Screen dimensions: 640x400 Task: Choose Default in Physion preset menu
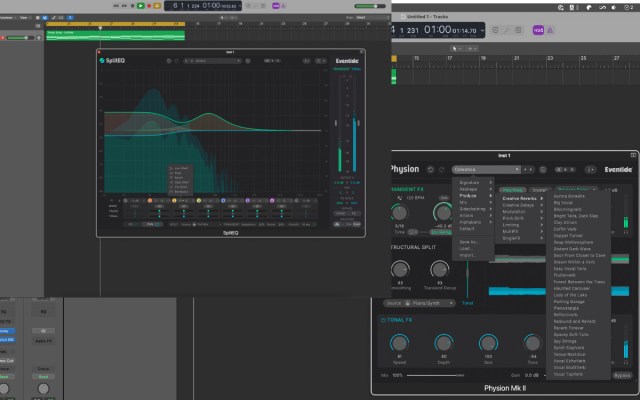tap(467, 229)
